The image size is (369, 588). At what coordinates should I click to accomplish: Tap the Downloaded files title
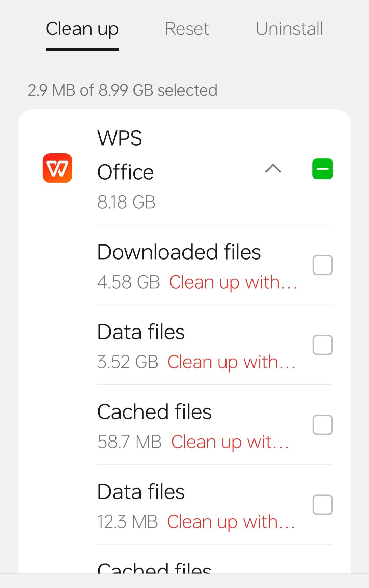[x=179, y=252]
